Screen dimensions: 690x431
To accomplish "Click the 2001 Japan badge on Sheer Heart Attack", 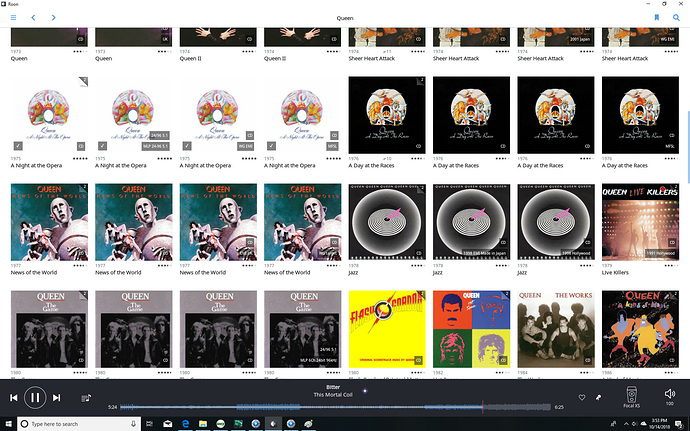I will click(580, 39).
